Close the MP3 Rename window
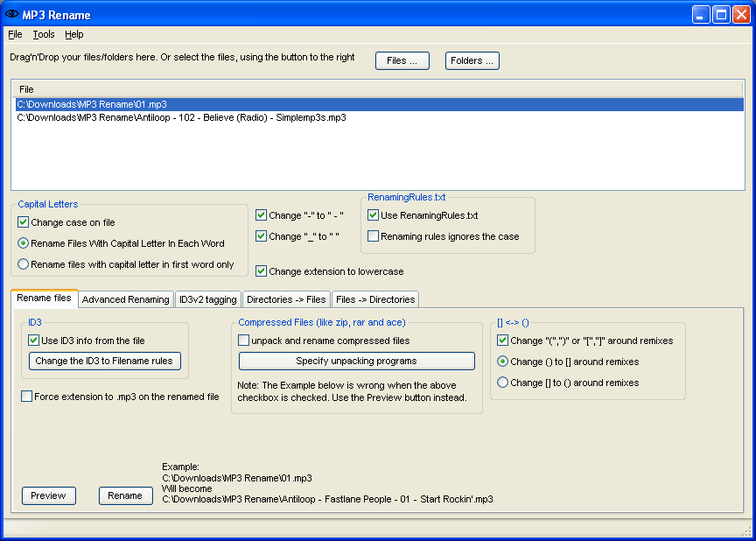The image size is (756, 541). tap(741, 15)
